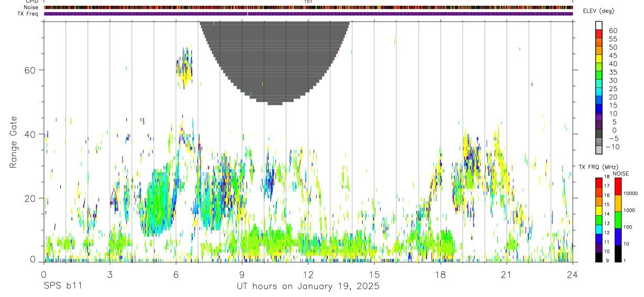Click the "SPS b11" label below the plot
This screenshot has width=644, height=297.
point(62,287)
